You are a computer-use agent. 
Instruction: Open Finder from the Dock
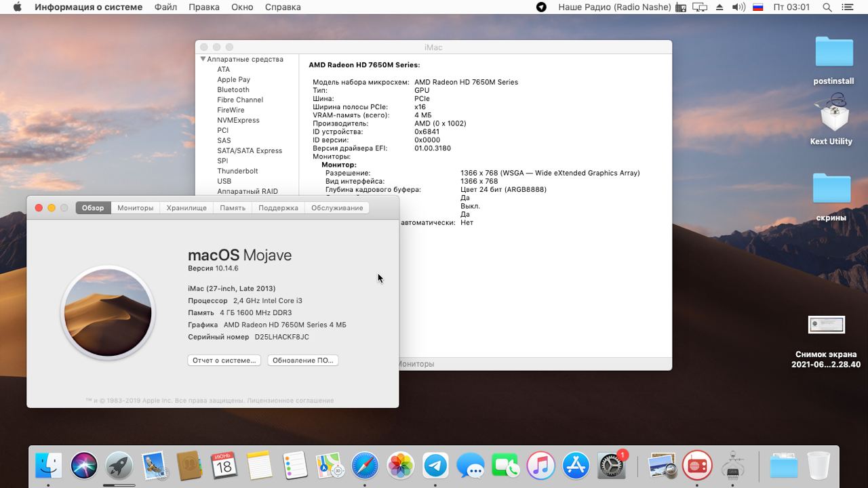point(48,466)
